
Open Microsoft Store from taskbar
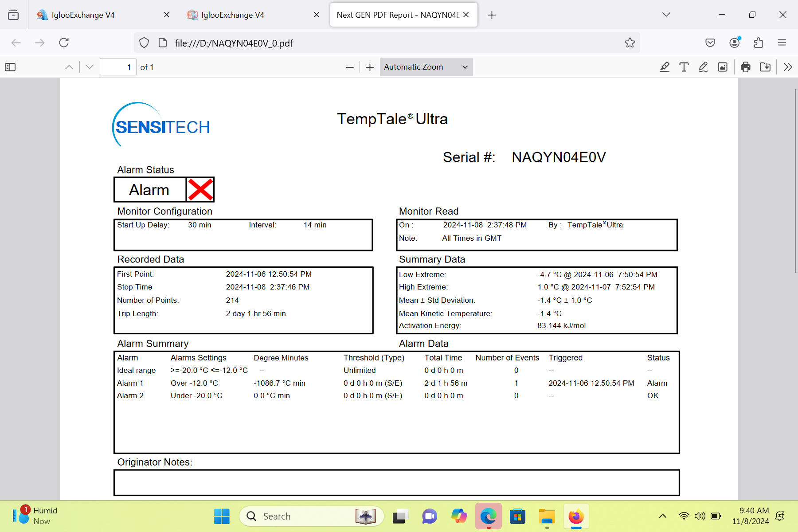pos(517,516)
